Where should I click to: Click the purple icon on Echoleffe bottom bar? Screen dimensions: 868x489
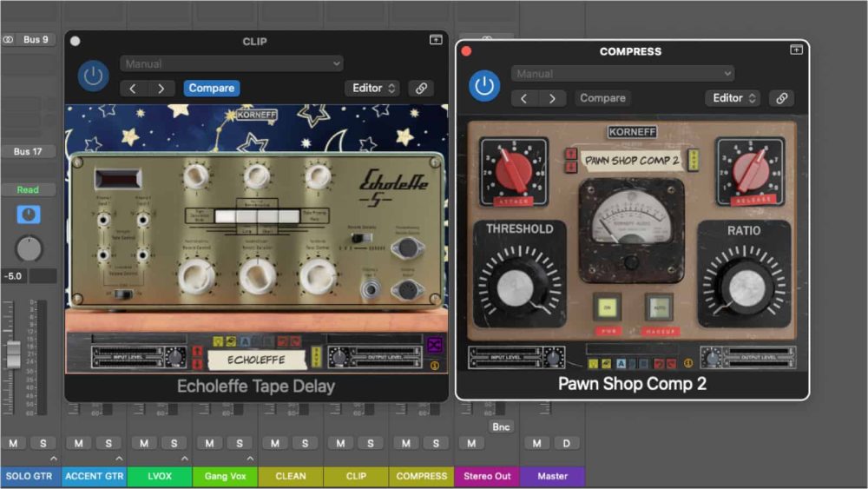pos(435,345)
